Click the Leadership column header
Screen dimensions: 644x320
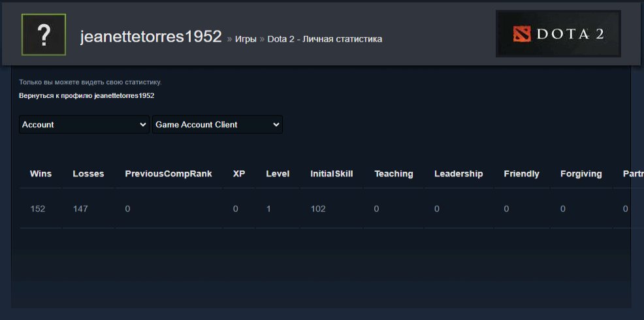[x=459, y=174]
